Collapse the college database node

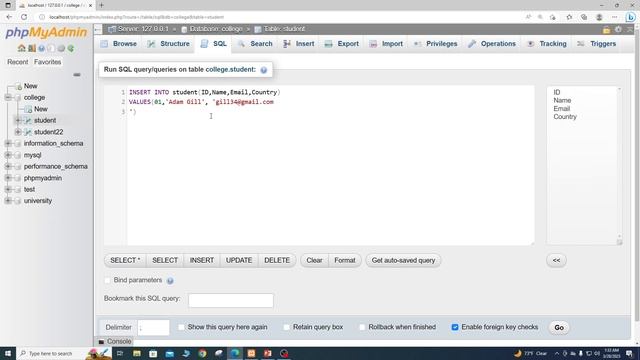(x=8, y=98)
